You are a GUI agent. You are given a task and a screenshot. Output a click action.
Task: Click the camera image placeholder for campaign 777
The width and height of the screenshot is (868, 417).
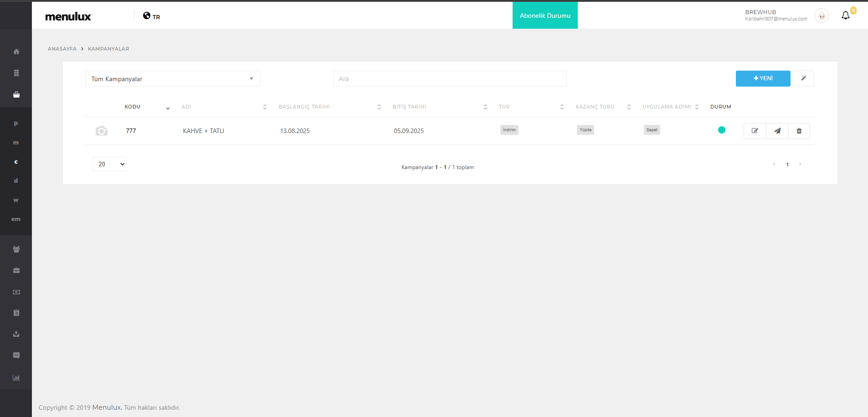click(x=102, y=131)
